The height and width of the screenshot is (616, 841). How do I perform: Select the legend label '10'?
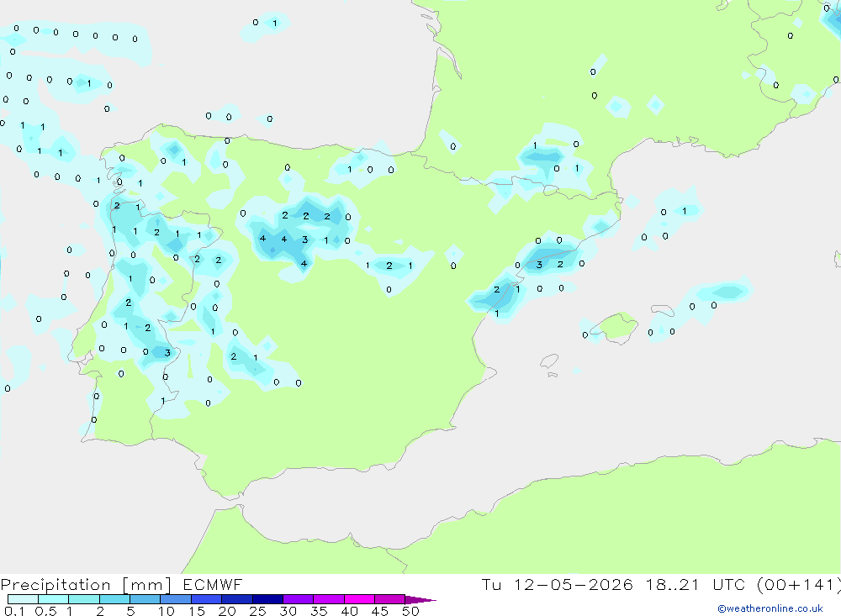point(167,611)
